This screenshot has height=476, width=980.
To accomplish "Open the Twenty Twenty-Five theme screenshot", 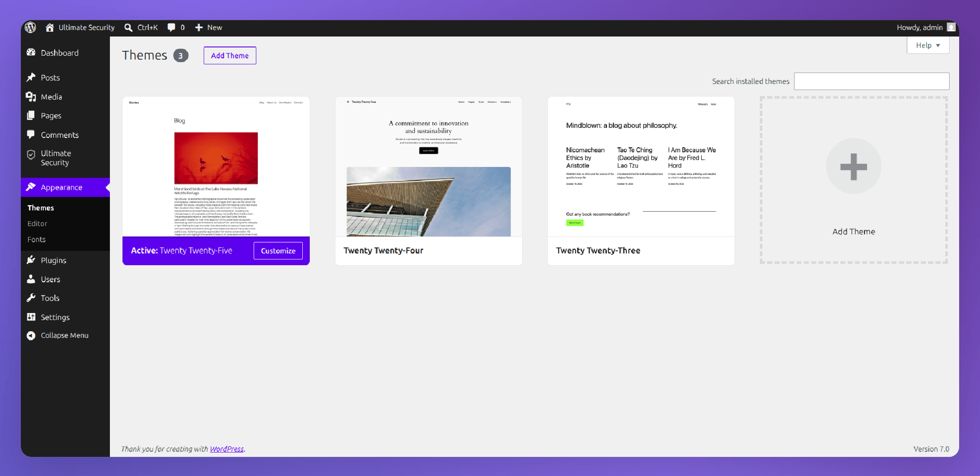I will coord(216,166).
